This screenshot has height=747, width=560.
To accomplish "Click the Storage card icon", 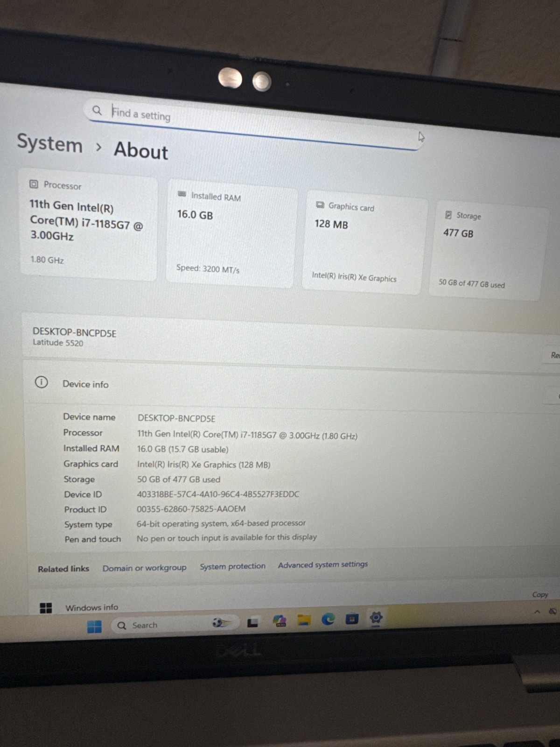I will coord(448,214).
